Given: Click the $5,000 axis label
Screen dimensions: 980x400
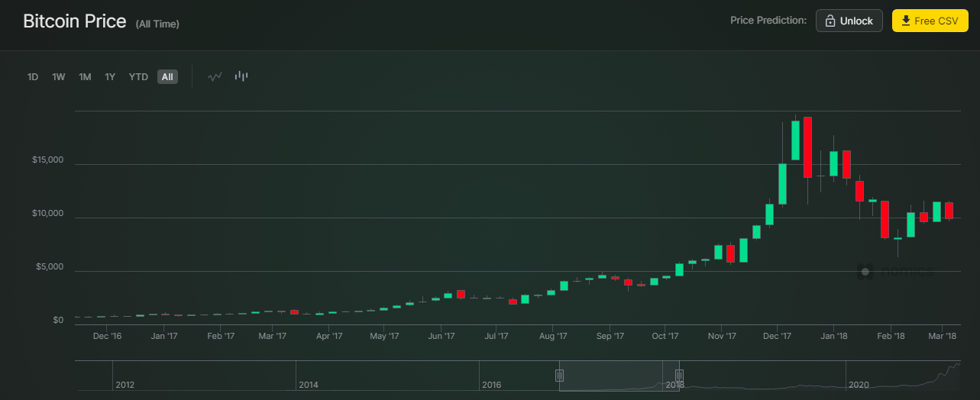Looking at the screenshot, I should [x=50, y=267].
